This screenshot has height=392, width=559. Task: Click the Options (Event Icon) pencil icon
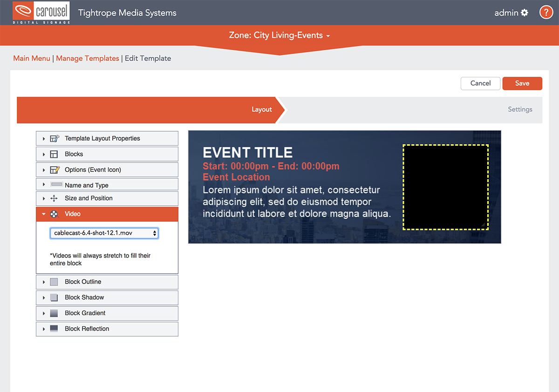(x=55, y=170)
